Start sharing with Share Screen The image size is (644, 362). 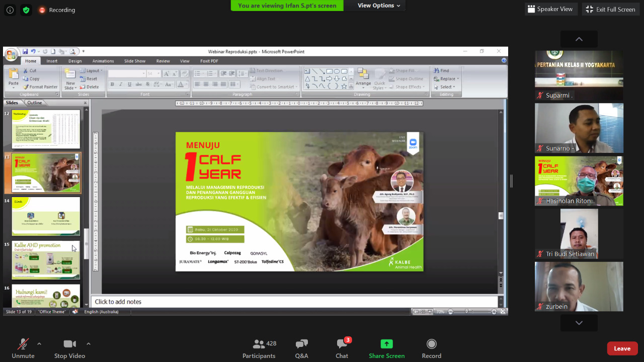click(x=386, y=348)
